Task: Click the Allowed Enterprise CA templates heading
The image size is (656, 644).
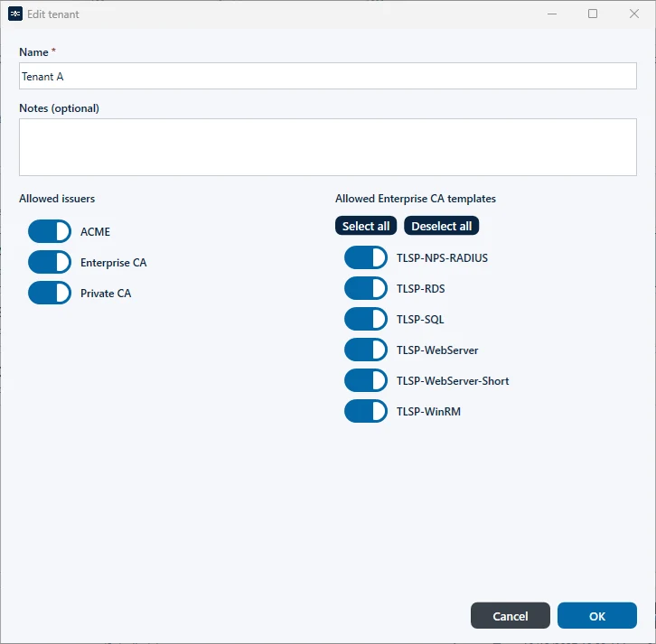Action: 416,199
